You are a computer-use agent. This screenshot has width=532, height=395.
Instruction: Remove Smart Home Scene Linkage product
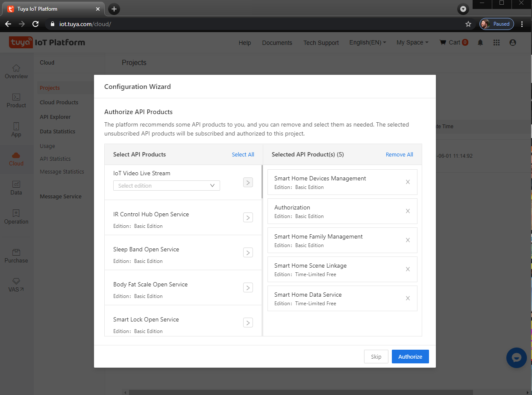tap(408, 269)
